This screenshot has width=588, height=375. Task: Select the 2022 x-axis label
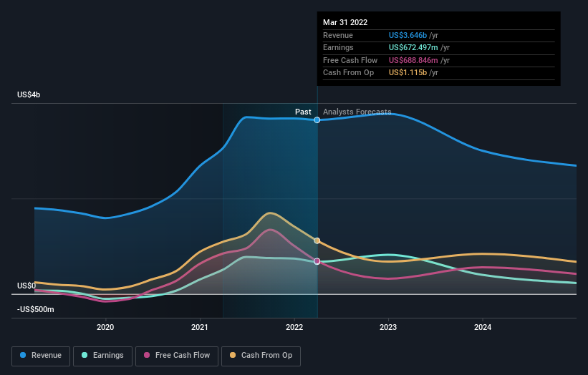[x=294, y=327]
